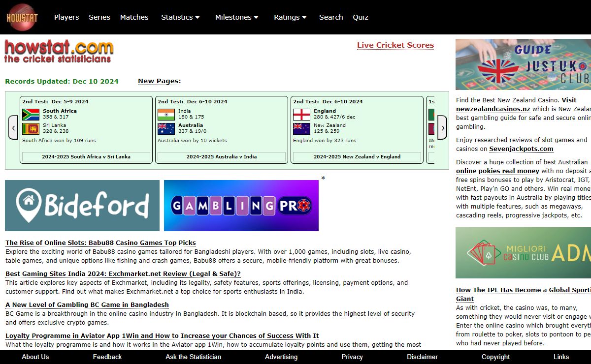Click the howstat.com cricket statisticians banner
Screen dimensions: 591x364
[x=59, y=51]
